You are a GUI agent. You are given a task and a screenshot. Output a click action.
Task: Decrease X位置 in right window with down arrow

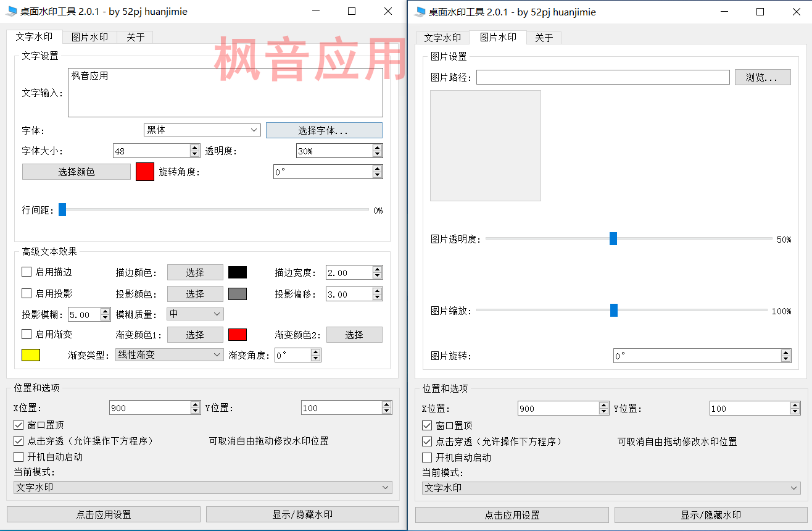[x=604, y=411]
